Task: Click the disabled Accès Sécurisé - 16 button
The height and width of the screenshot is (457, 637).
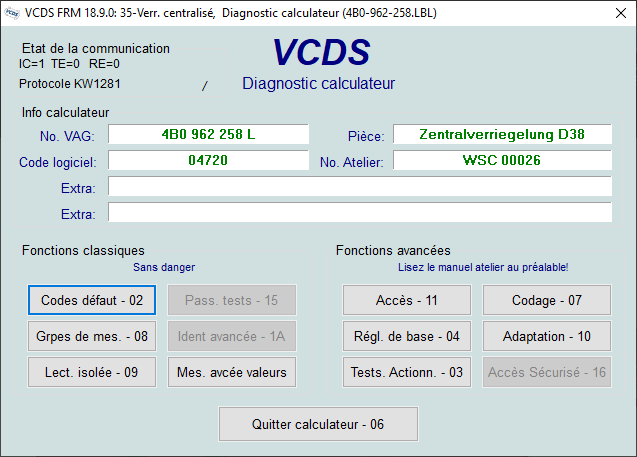Action: coord(546,372)
